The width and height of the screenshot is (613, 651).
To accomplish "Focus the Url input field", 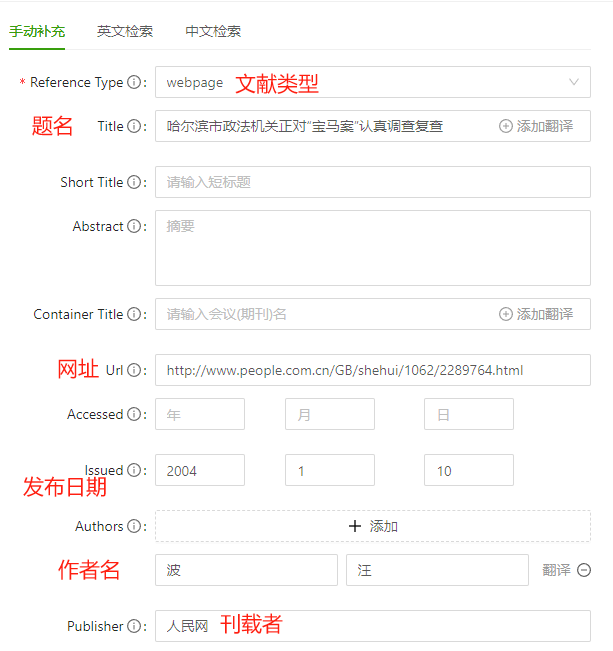I will pos(373,370).
